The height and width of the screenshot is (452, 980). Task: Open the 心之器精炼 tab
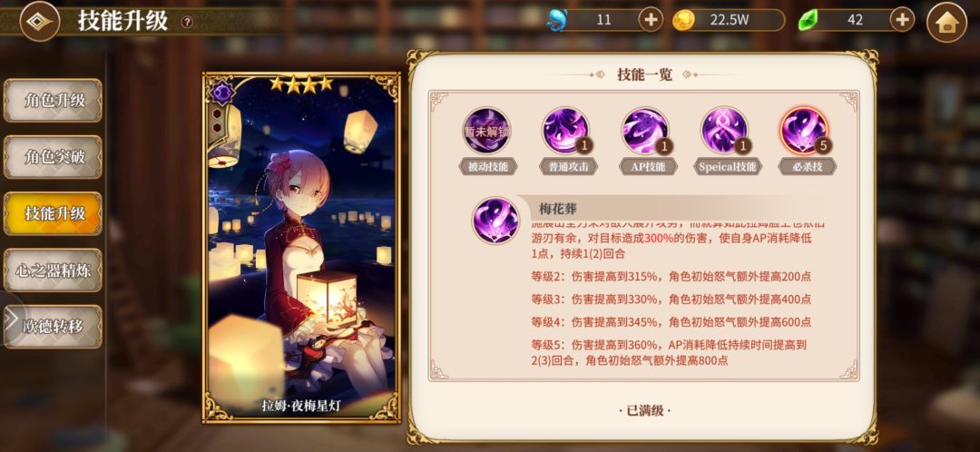54,270
